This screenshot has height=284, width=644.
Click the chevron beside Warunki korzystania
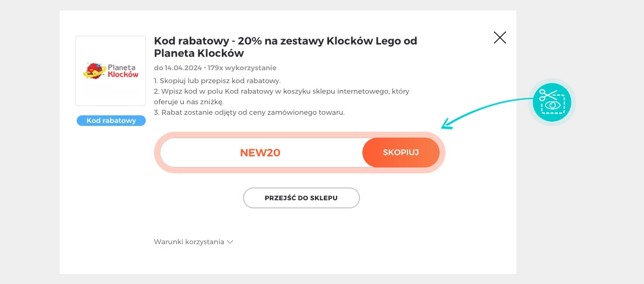pos(230,242)
